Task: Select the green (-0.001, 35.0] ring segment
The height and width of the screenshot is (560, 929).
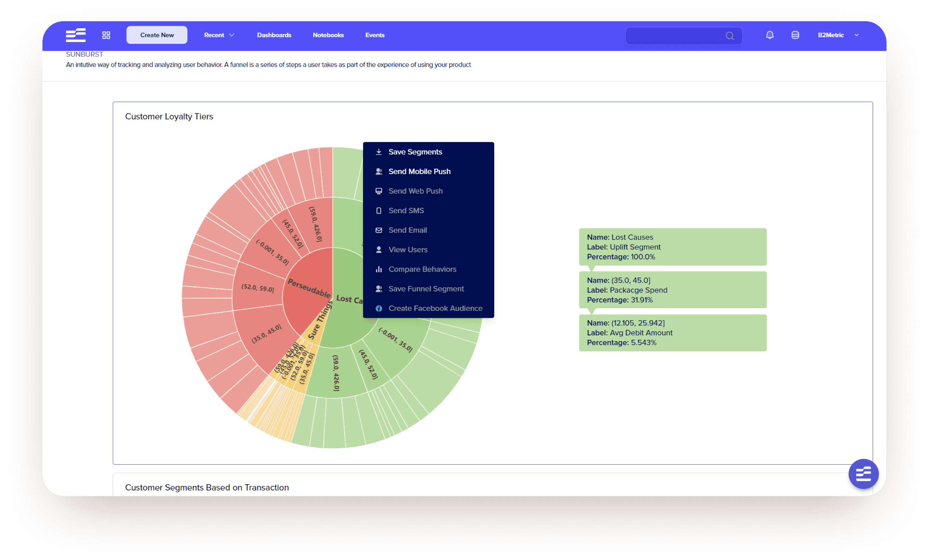Action: 396,340
